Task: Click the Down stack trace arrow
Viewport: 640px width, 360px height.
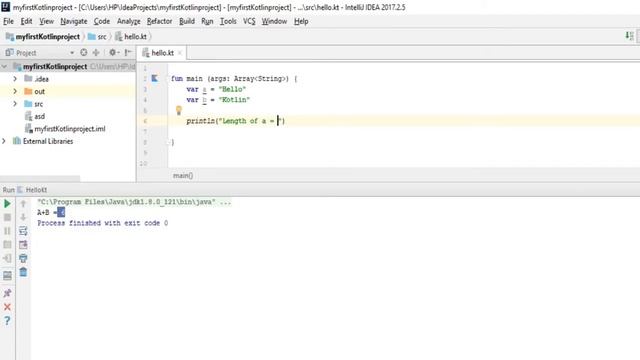Action: 23,217
